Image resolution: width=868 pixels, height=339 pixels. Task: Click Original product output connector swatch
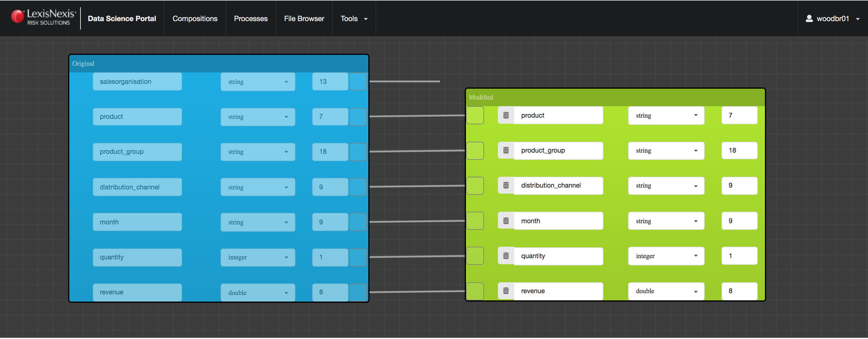tap(357, 117)
